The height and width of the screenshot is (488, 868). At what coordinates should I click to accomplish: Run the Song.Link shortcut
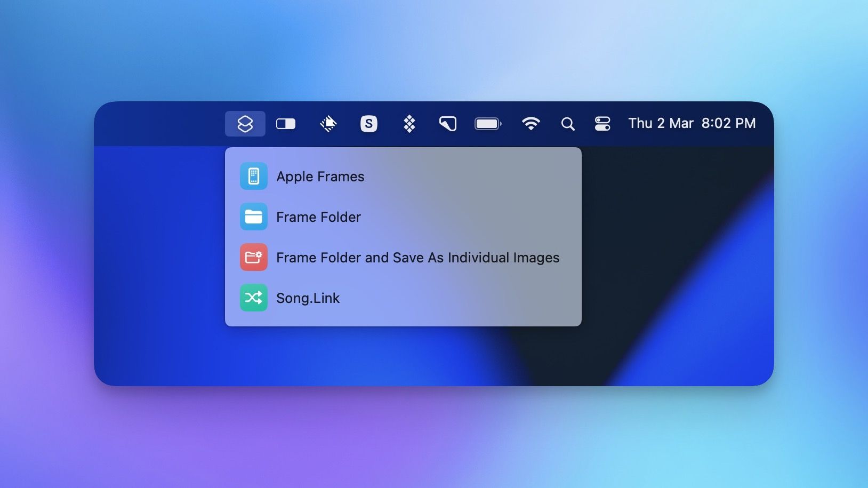tap(308, 298)
